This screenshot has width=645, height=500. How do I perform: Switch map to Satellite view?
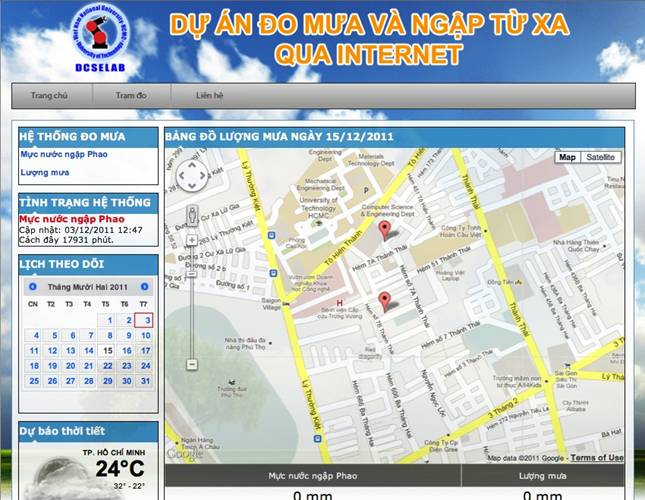(601, 157)
